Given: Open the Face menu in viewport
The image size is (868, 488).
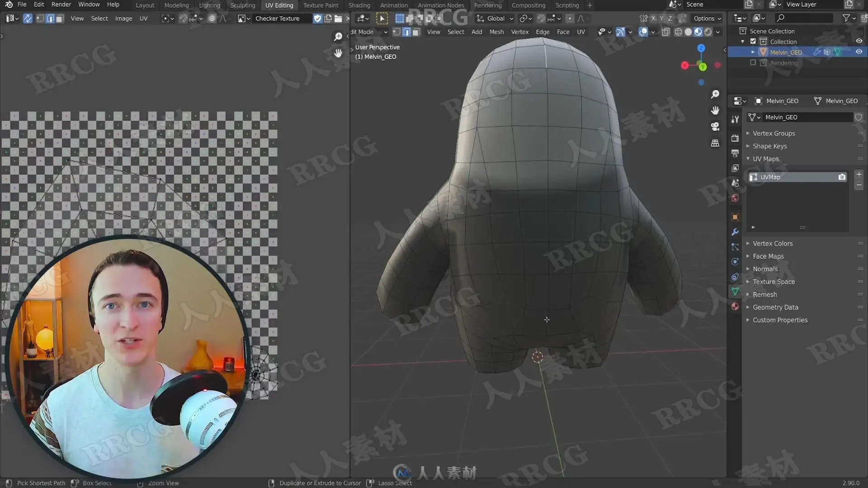Looking at the screenshot, I should coord(563,32).
